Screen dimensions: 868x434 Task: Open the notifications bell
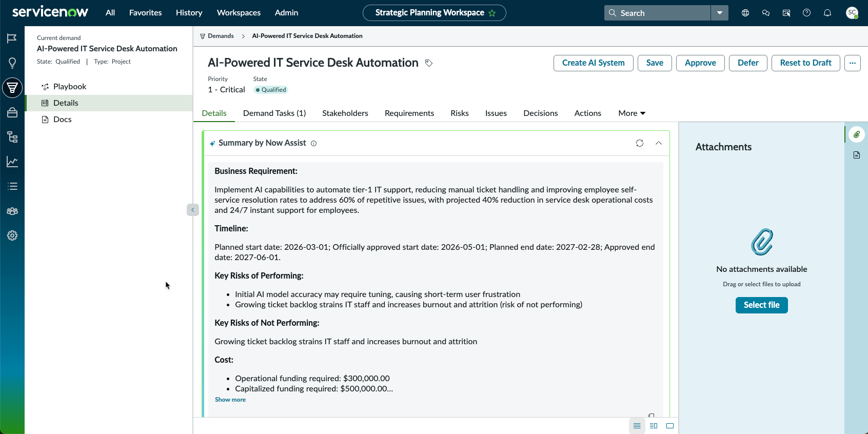coord(827,13)
